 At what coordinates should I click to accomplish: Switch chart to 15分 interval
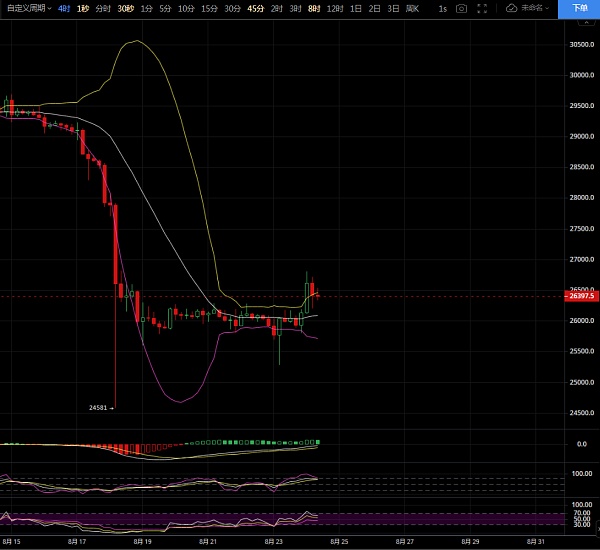point(208,8)
